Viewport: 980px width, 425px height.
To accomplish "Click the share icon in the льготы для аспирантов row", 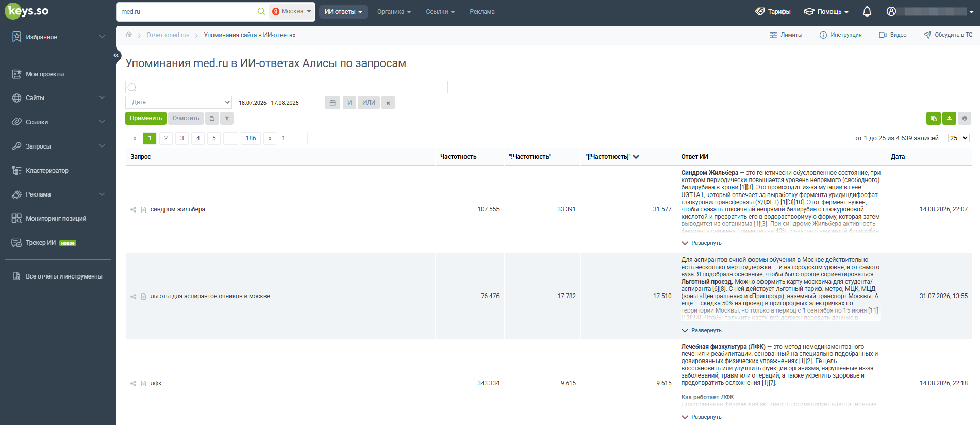I will [x=134, y=296].
